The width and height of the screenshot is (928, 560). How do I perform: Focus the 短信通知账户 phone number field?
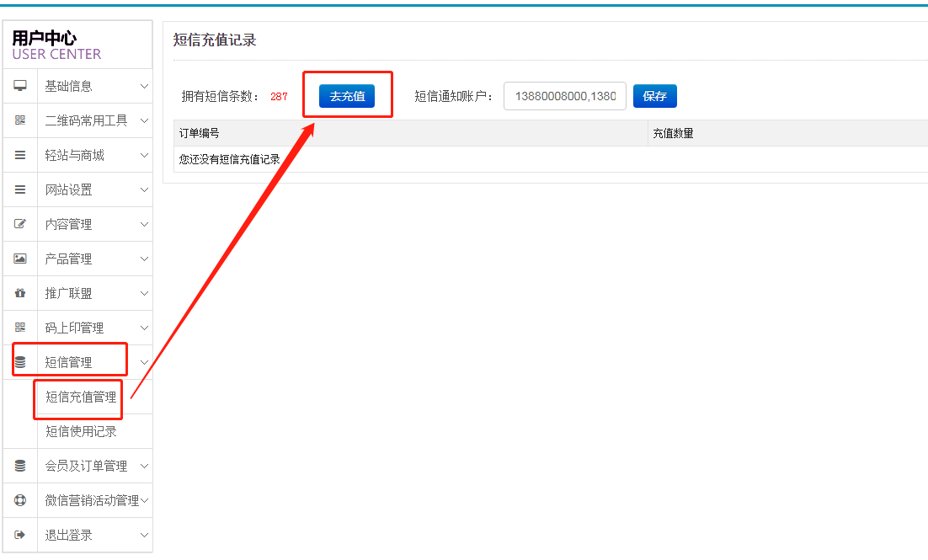(x=564, y=96)
